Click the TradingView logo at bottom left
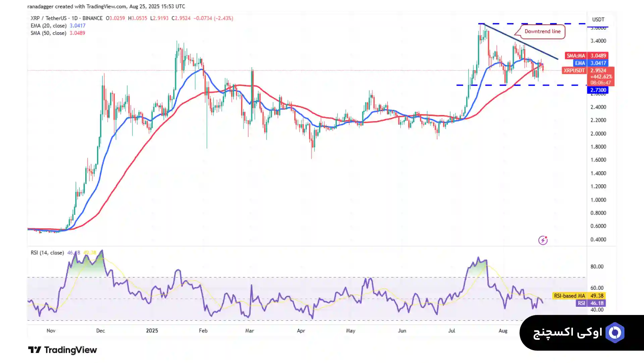 pos(62,350)
